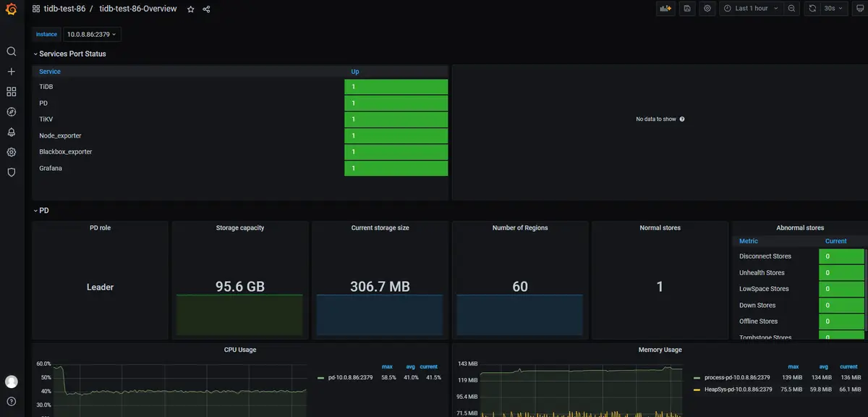Sort Abnormal stores by Current column
The width and height of the screenshot is (868, 417).
point(835,241)
